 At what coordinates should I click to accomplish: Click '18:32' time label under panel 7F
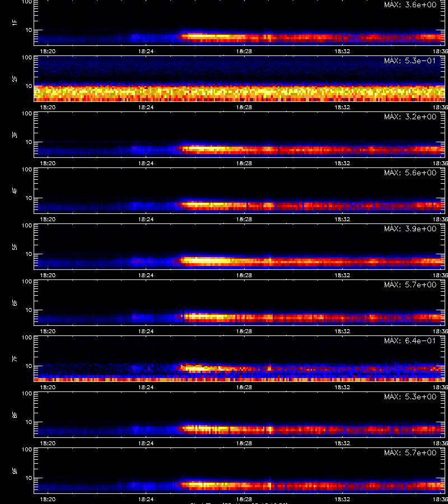pos(342,387)
